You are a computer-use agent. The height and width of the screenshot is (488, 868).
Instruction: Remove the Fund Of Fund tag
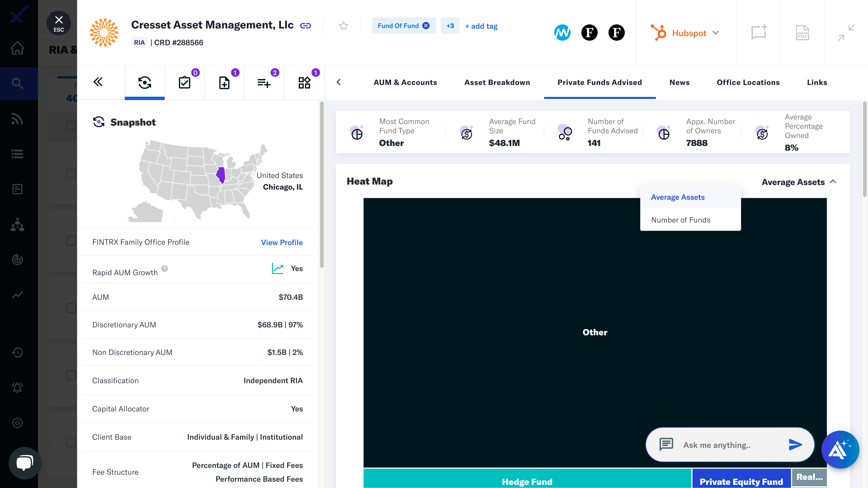pyautogui.click(x=426, y=26)
